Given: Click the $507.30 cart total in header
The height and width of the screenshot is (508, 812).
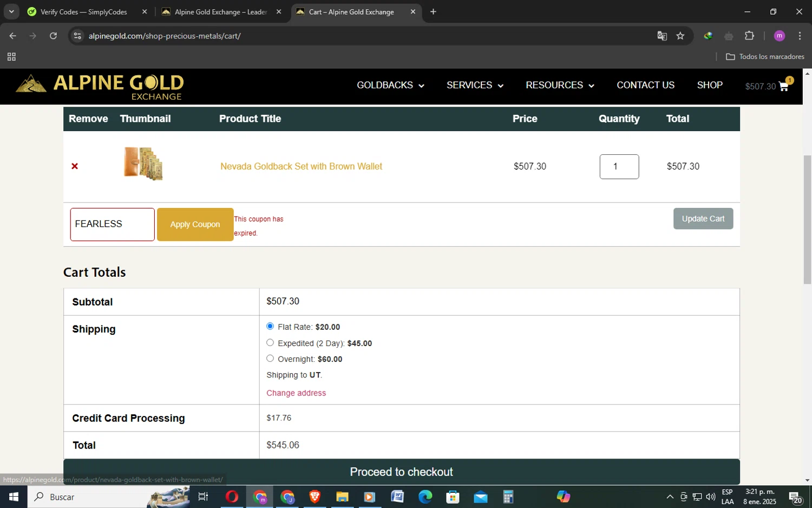Looking at the screenshot, I should [x=760, y=87].
